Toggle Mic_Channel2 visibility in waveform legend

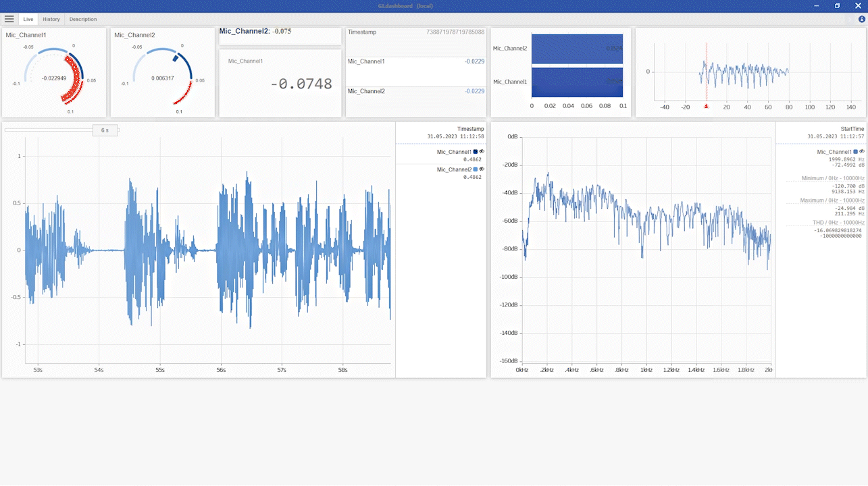pyautogui.click(x=482, y=169)
